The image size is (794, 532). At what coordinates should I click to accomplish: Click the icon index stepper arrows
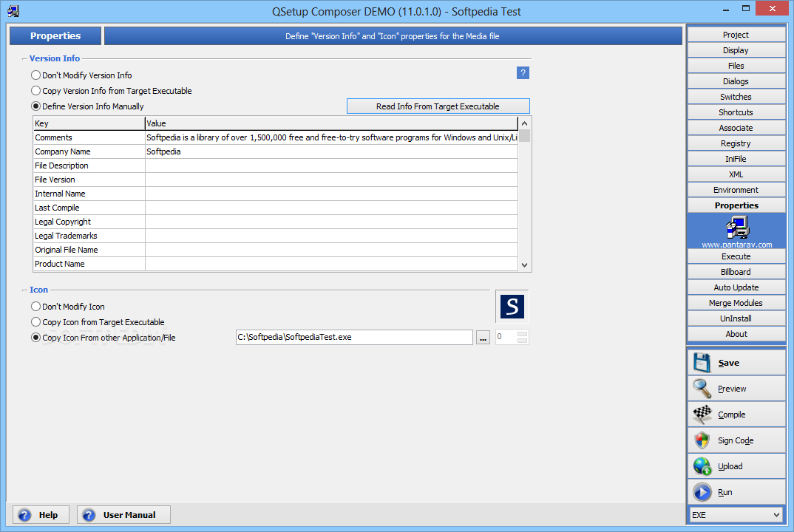click(523, 337)
